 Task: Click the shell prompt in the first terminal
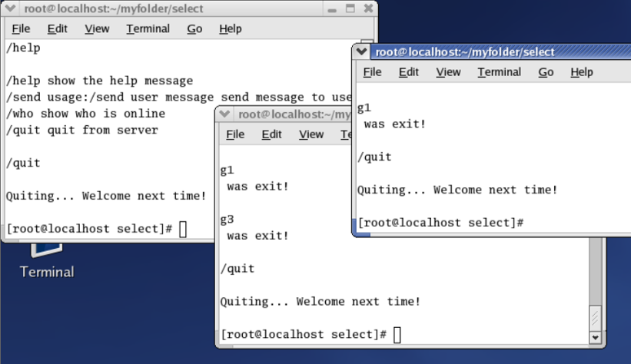[89, 229]
